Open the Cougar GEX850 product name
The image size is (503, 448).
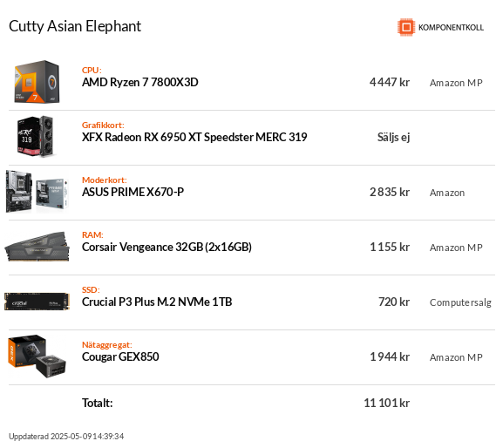point(120,356)
